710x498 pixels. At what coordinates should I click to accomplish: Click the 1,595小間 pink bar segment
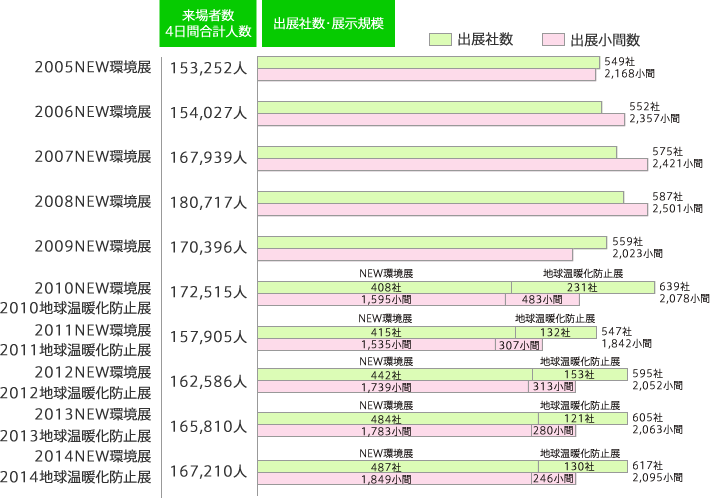click(382, 299)
